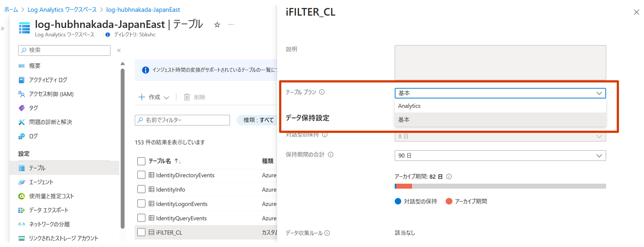Open the more options ellipsis menu

[x=231, y=24]
